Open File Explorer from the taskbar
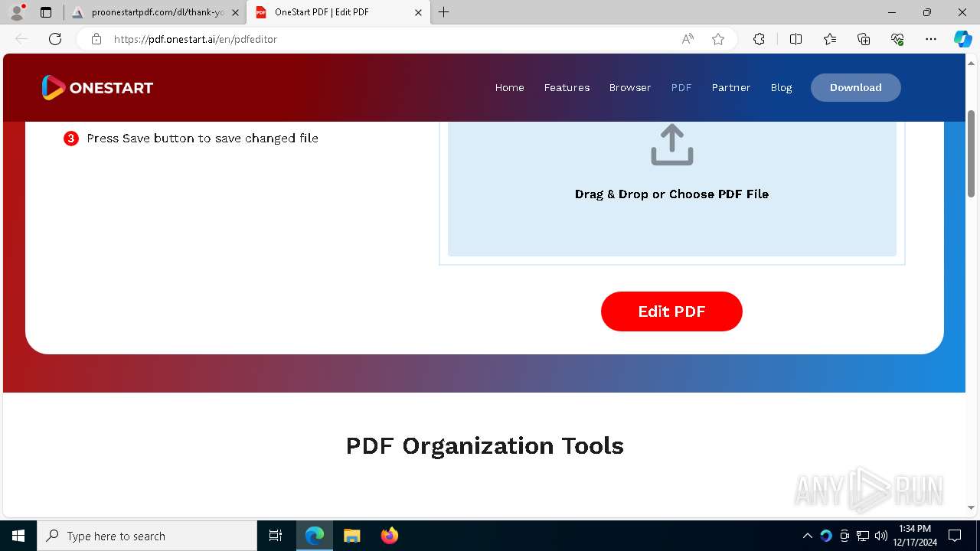This screenshot has height=551, width=980. (x=352, y=536)
